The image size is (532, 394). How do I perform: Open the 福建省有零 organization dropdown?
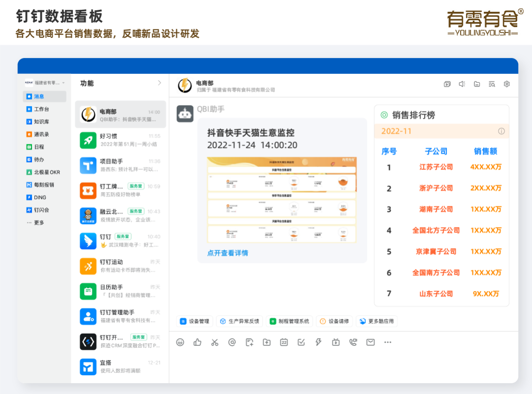pos(44,82)
